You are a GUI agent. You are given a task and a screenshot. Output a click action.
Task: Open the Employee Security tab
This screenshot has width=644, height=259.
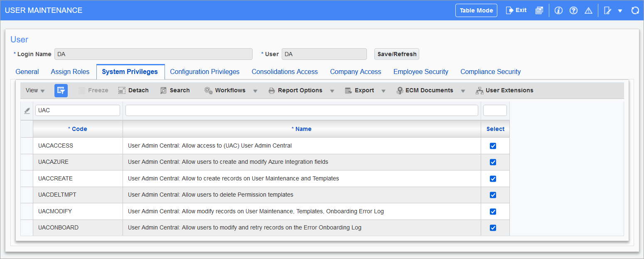pyautogui.click(x=421, y=72)
